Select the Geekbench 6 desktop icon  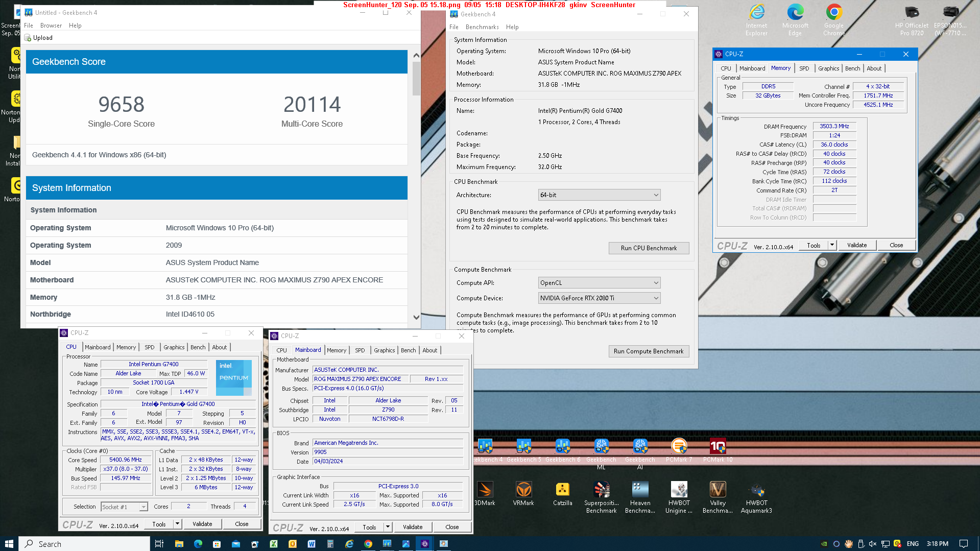562,450
